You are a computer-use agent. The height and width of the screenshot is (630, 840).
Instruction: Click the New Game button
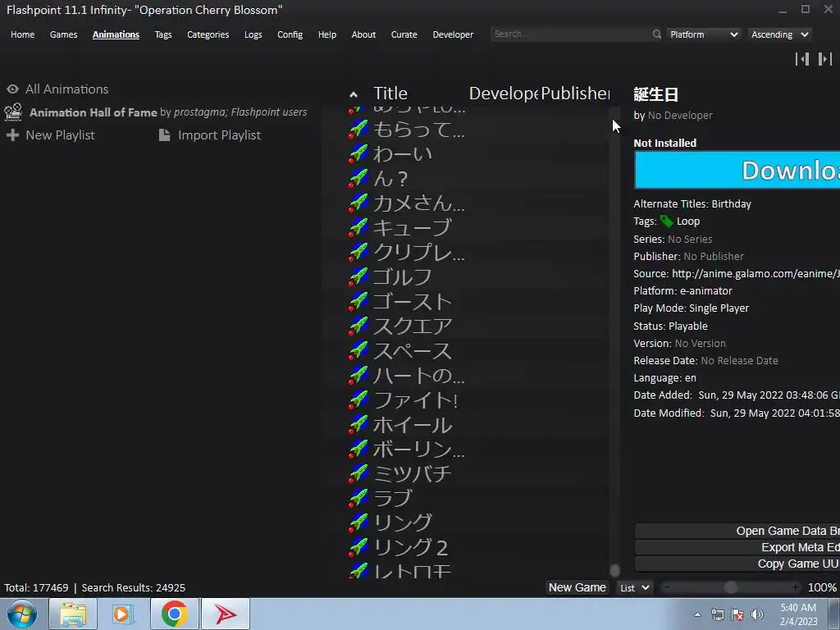tap(577, 587)
